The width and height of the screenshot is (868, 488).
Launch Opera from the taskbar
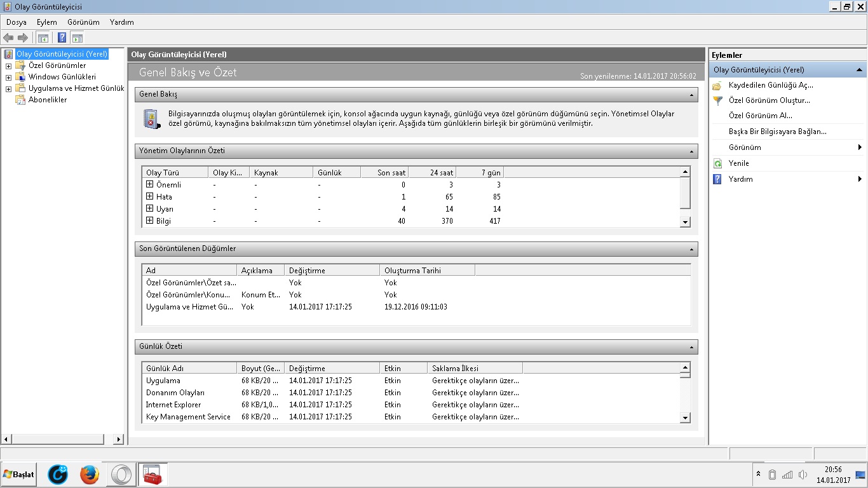tap(121, 475)
